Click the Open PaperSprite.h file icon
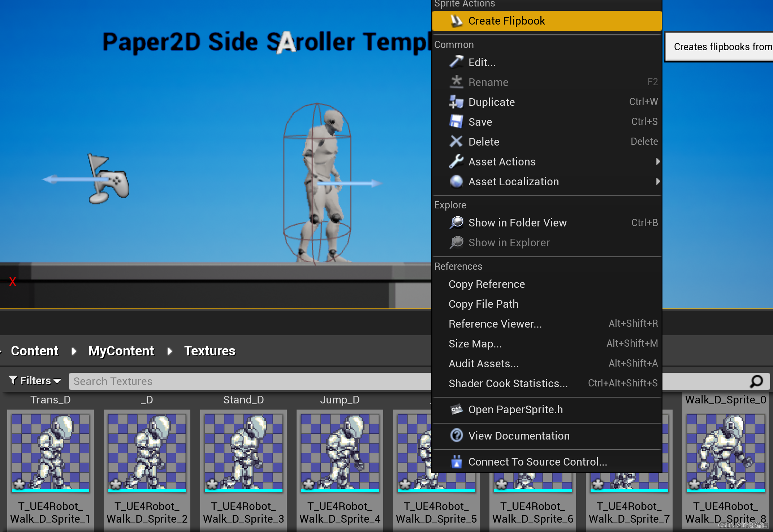 click(x=457, y=409)
